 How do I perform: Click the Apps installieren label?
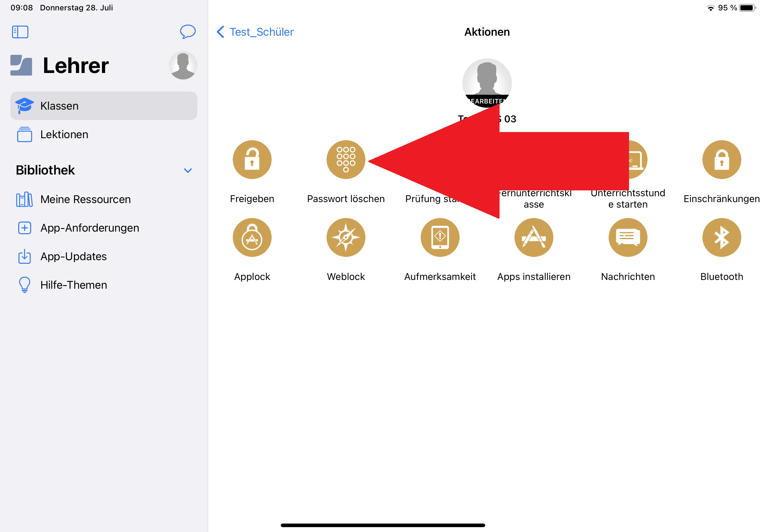click(534, 277)
